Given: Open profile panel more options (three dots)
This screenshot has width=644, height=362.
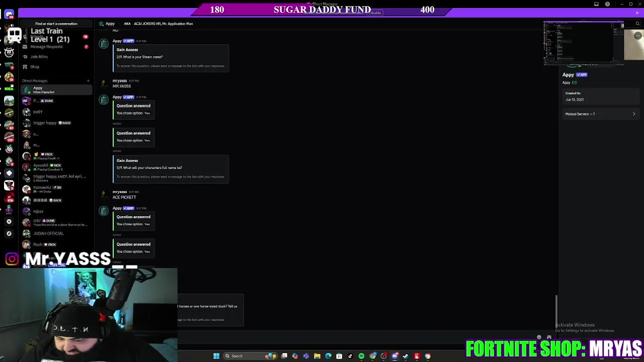Looking at the screenshot, I should pyautogui.click(x=637, y=36).
